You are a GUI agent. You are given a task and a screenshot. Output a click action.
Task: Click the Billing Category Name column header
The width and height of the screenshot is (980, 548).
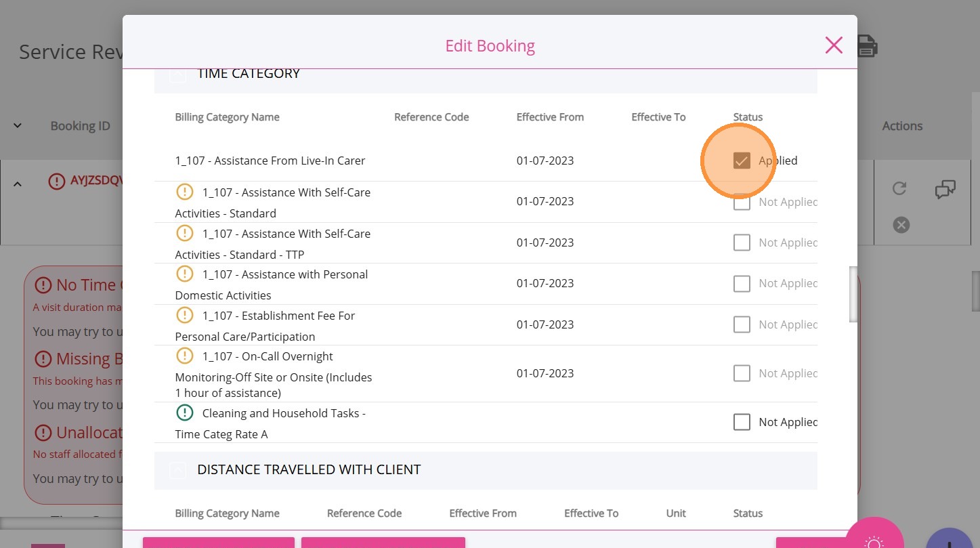click(227, 117)
